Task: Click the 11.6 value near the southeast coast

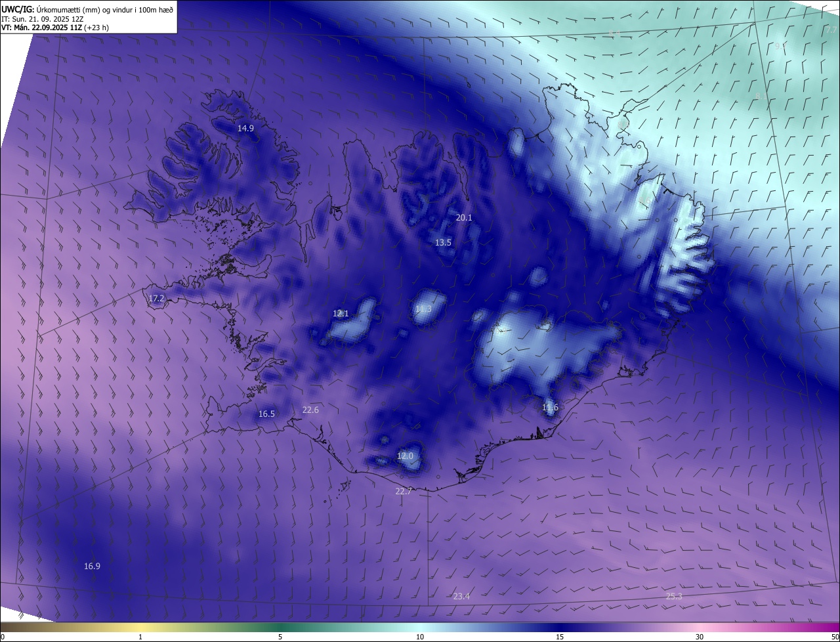Action: tap(550, 408)
